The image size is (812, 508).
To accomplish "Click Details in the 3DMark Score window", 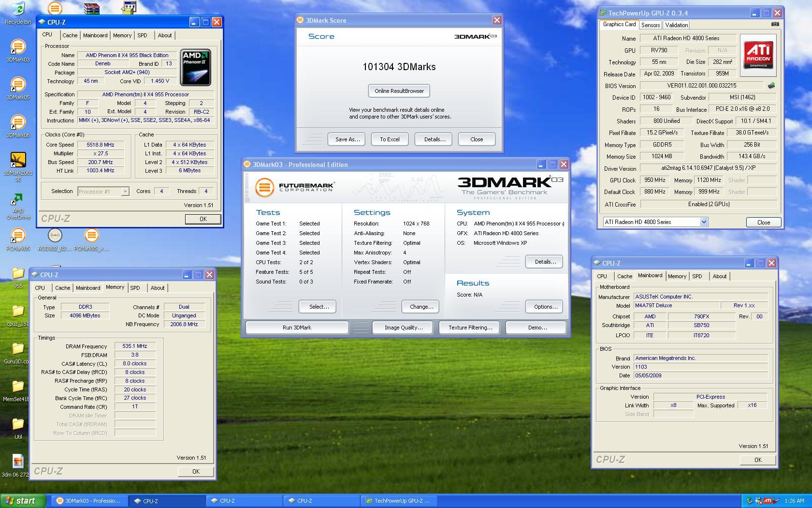I will click(435, 139).
